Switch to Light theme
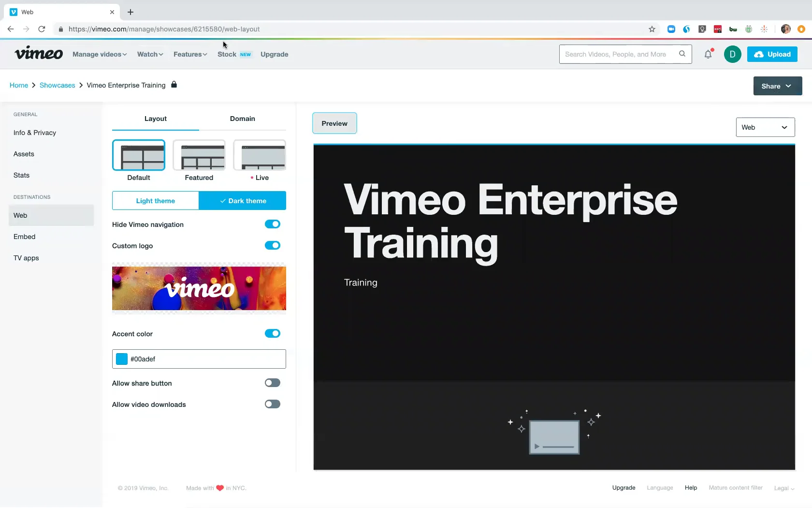Viewport: 812px width, 508px height. [155, 201]
